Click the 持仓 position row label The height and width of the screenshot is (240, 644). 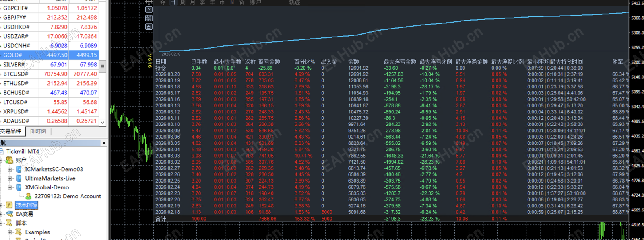point(161,68)
